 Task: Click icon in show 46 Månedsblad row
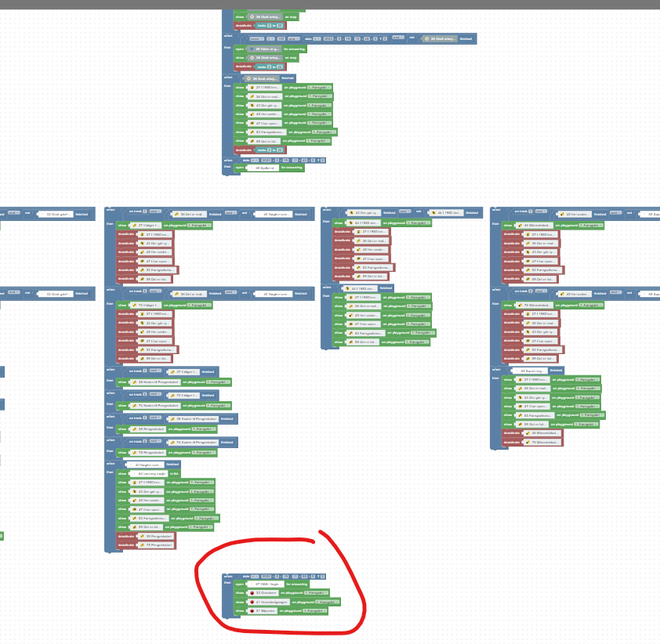click(520, 226)
